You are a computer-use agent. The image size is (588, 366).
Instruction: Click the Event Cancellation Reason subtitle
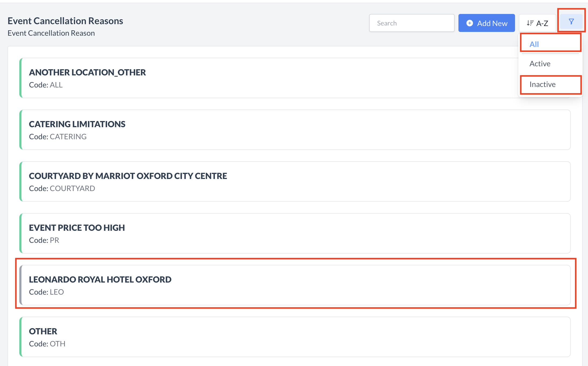51,33
